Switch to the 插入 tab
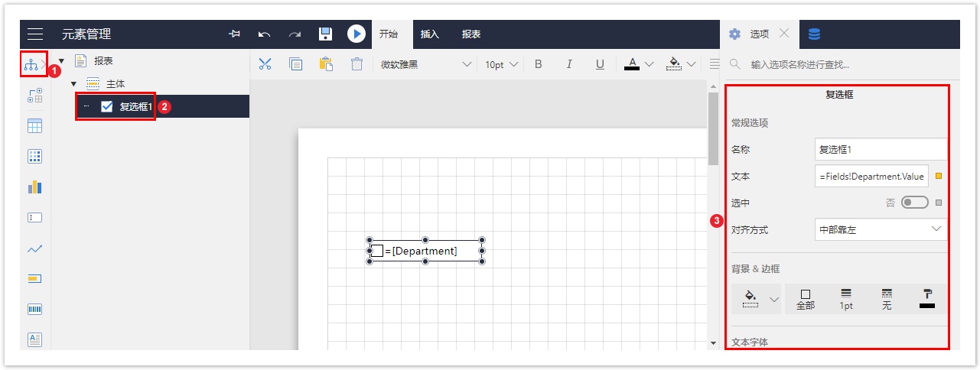Viewport: 980px width, 370px height. pyautogui.click(x=430, y=34)
